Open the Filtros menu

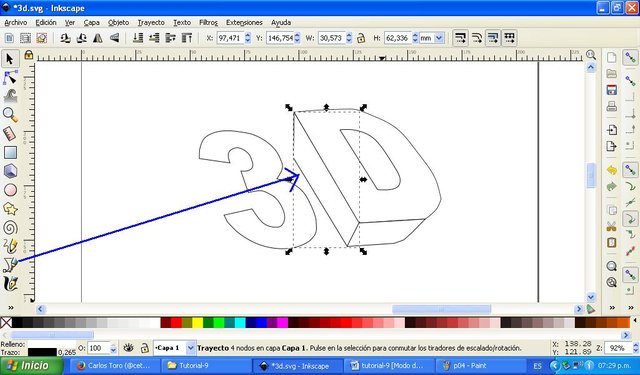[208, 22]
